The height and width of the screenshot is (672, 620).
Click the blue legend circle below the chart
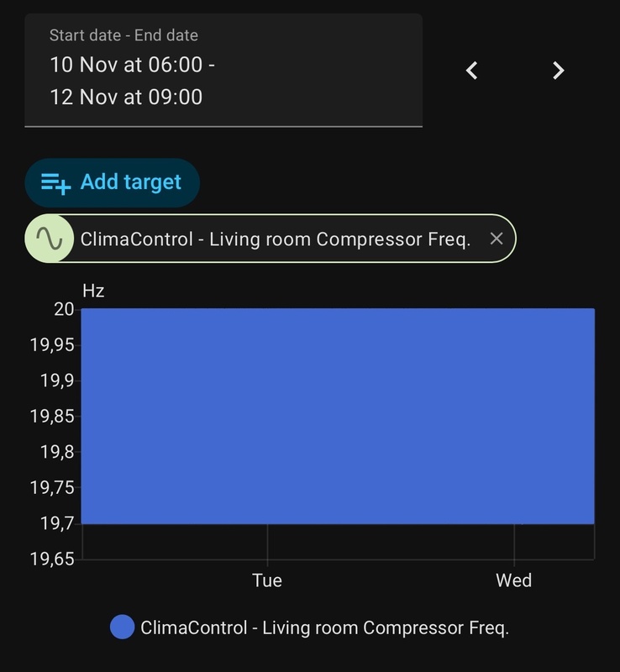click(123, 626)
